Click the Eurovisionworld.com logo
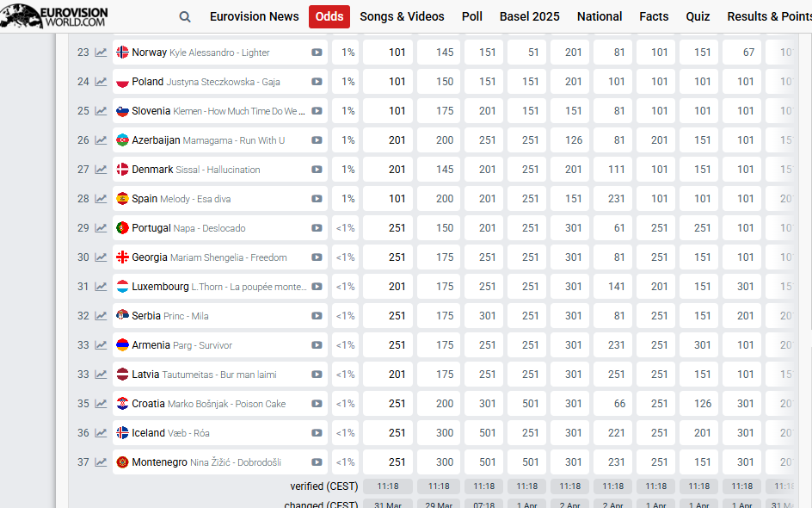812x508 pixels. [x=54, y=15]
